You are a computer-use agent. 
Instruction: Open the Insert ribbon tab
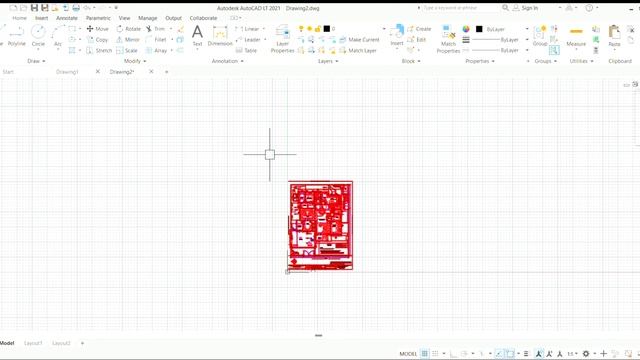click(41, 18)
